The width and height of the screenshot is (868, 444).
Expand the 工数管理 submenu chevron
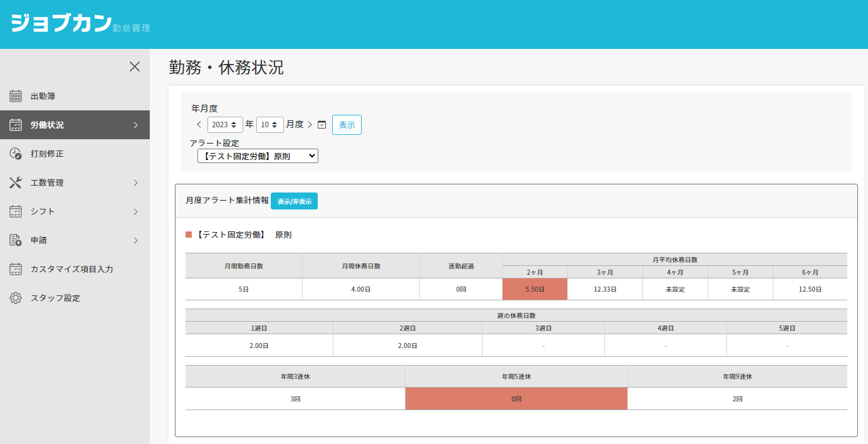tap(135, 182)
